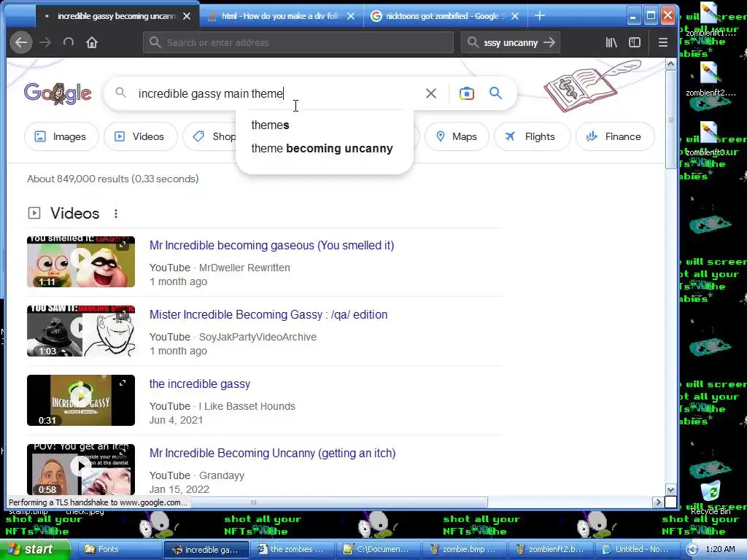The image size is (747, 560).
Task: Toggle the sidebar view icon
Action: click(x=635, y=42)
